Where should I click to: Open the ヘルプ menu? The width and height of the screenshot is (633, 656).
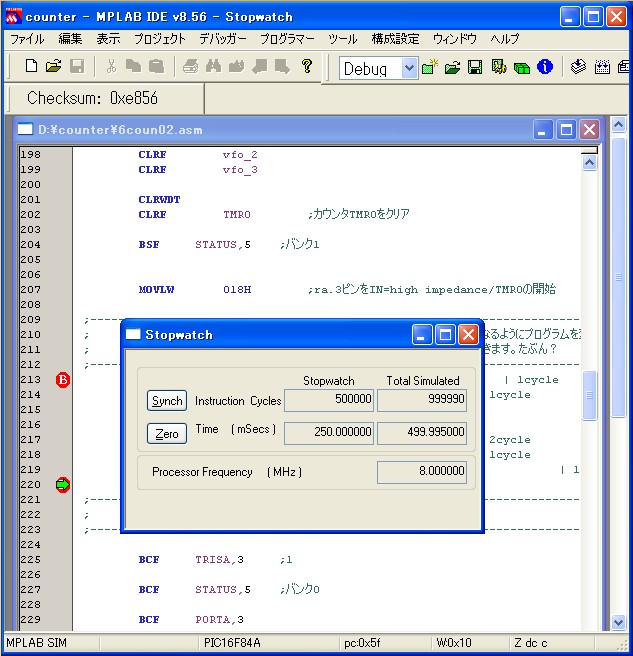coord(505,39)
